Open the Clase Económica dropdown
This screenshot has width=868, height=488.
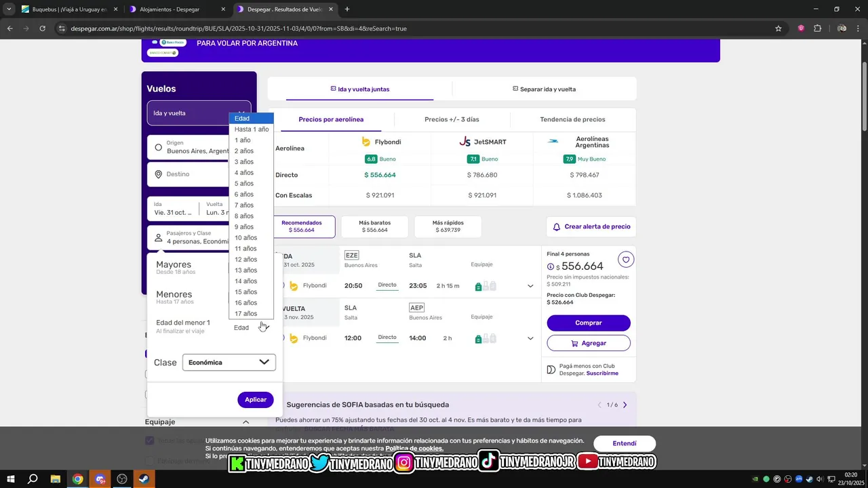[229, 363]
